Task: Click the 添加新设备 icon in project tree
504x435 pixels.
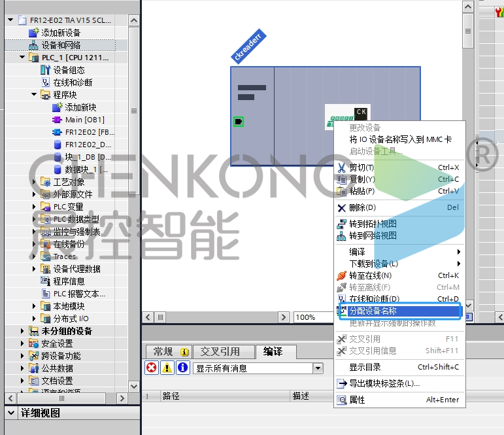Action: pos(34,33)
